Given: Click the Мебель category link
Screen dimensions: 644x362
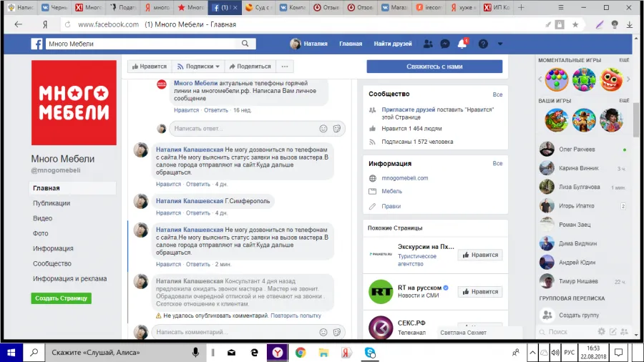Looking at the screenshot, I should click(x=392, y=191).
